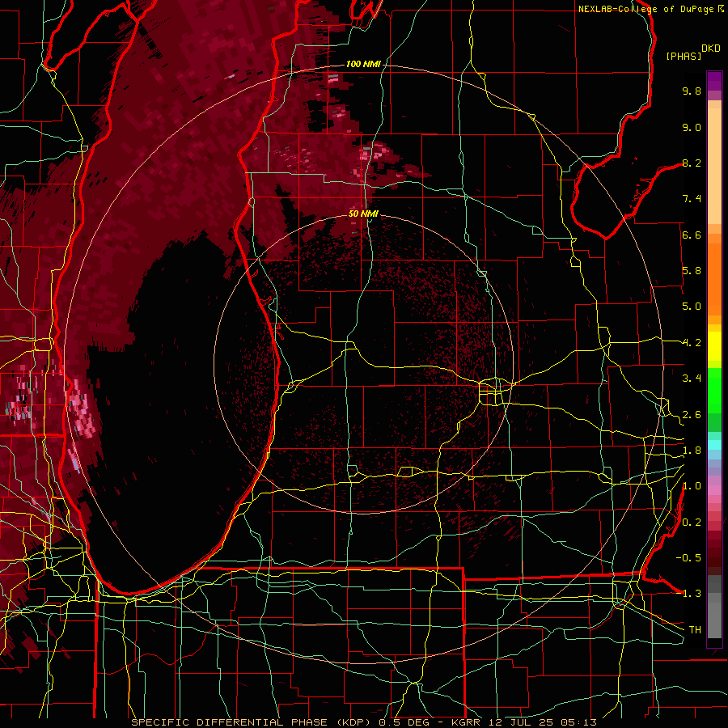
Task: Click the NEXLAB-College of DuPage label
Action: point(645,9)
